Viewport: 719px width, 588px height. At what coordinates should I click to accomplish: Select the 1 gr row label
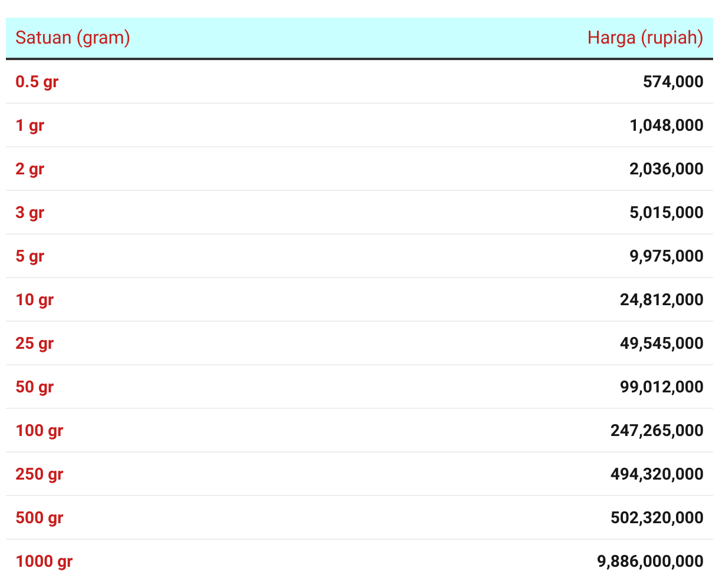tap(30, 125)
